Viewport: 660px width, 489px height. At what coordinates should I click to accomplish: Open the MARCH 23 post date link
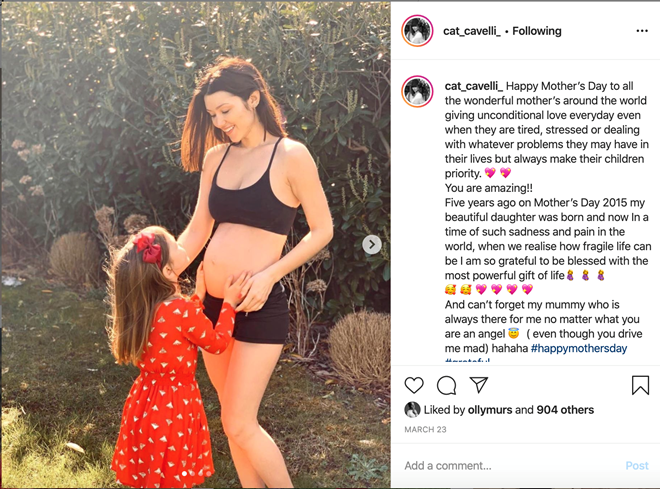tap(425, 430)
